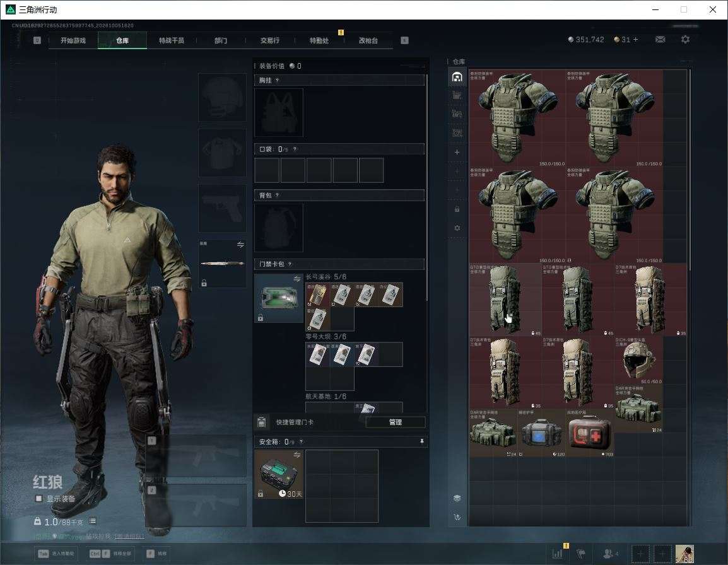Open settings gear in top bar
This screenshot has width=728, height=565.
(685, 40)
